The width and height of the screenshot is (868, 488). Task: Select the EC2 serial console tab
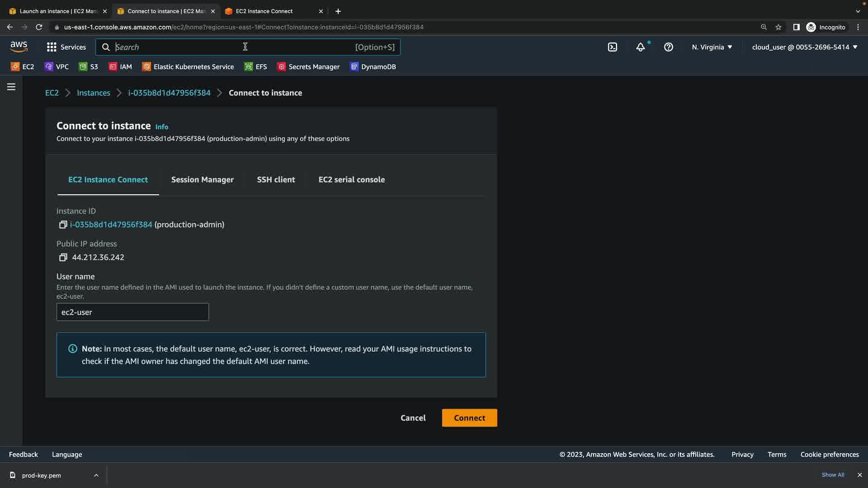pos(351,180)
